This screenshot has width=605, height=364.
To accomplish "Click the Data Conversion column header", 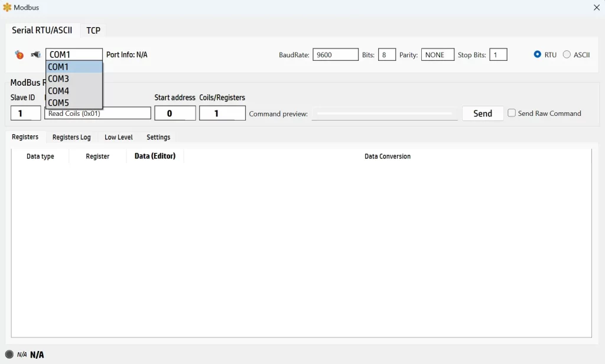I will tap(388, 157).
